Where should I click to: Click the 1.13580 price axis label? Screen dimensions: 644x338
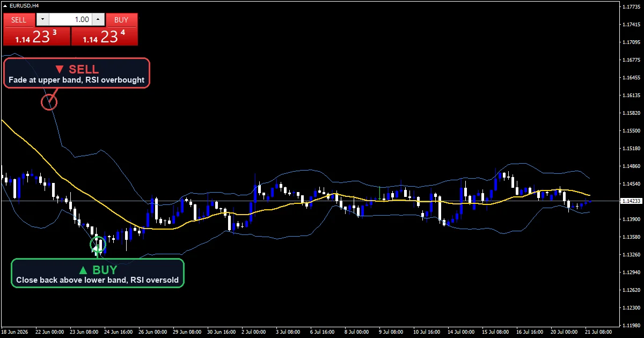coord(631,237)
